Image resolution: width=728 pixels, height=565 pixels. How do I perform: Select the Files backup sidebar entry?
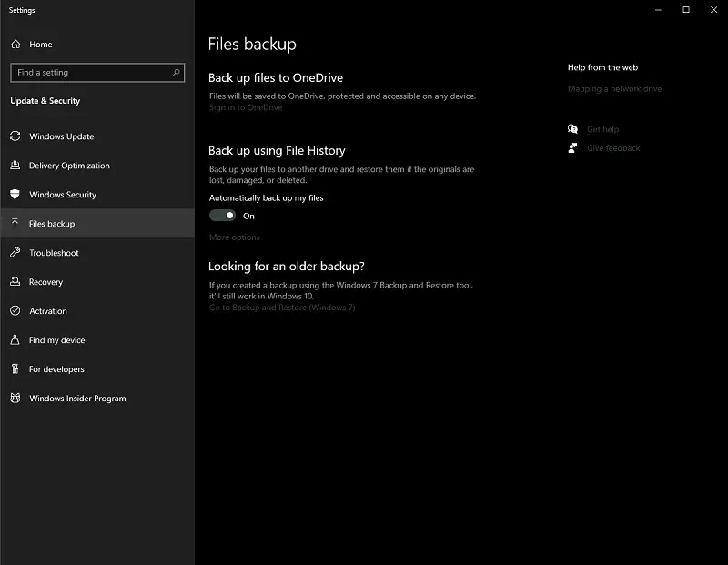[52, 223]
